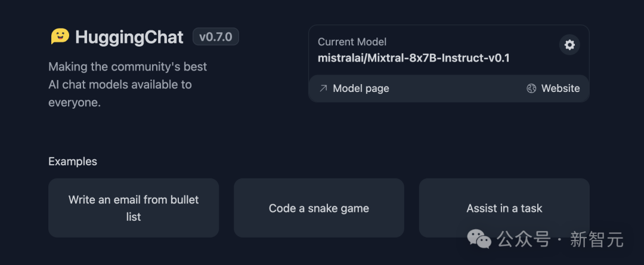
Task: Click the 新智元 watermark text
Action: point(596,240)
